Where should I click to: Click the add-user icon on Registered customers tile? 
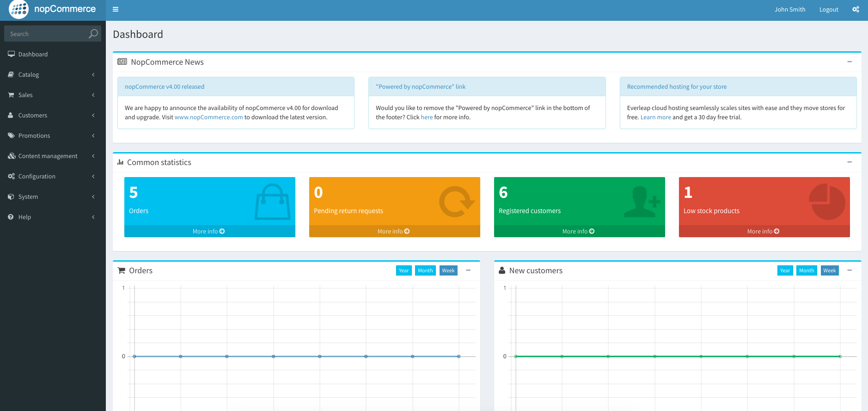point(642,202)
